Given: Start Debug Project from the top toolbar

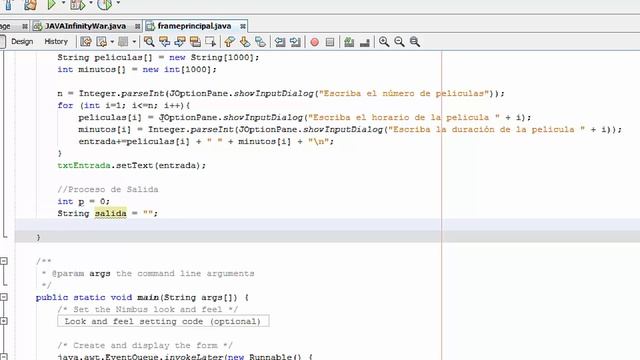Looking at the screenshot, I should [77, 4].
